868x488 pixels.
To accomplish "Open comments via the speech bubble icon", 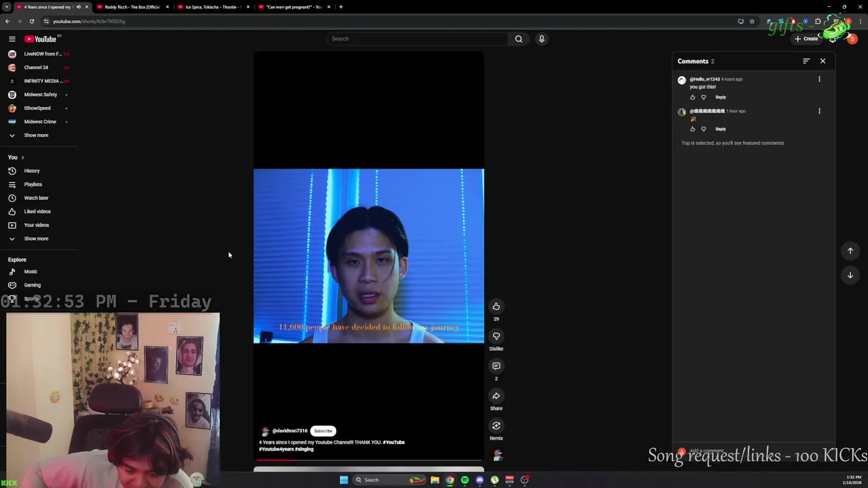I will (x=496, y=366).
